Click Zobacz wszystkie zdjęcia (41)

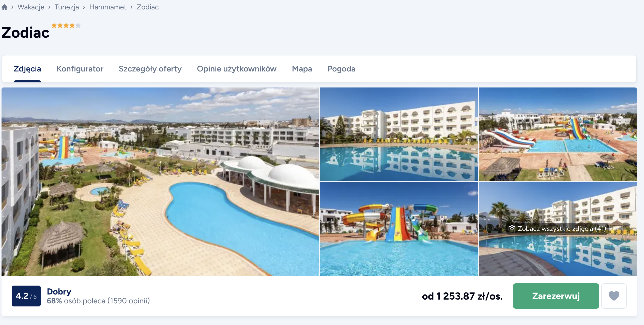(x=558, y=229)
